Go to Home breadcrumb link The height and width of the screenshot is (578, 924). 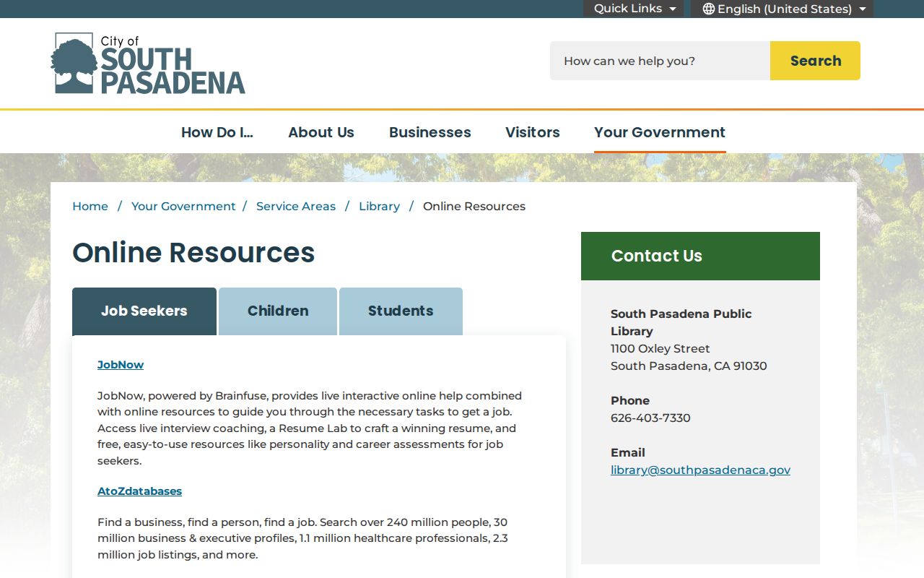pos(90,206)
